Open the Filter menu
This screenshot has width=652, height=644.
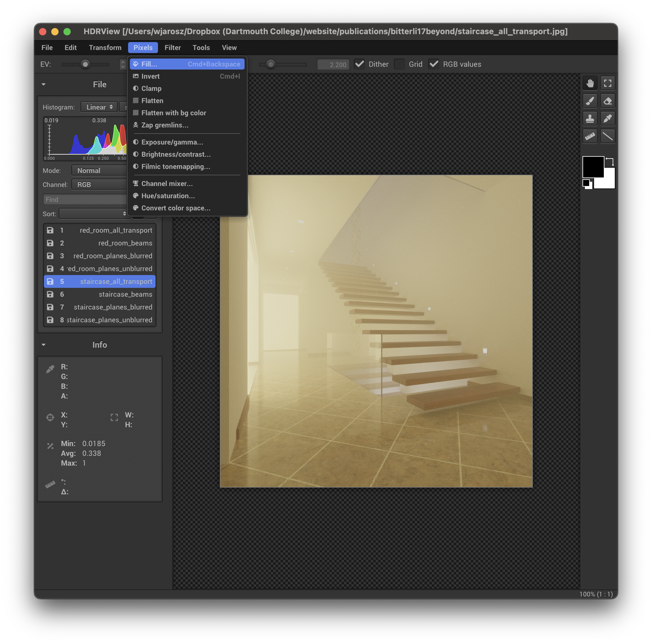pos(172,48)
